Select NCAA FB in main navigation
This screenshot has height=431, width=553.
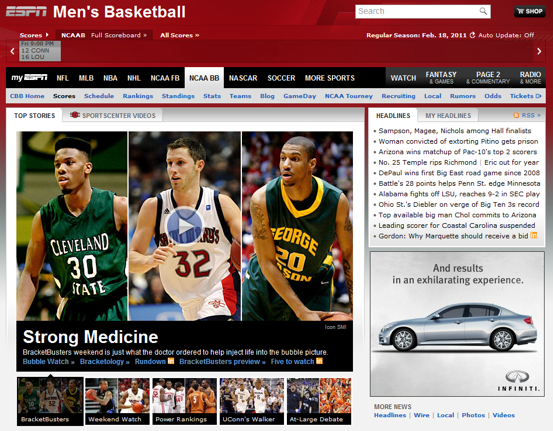pos(165,78)
